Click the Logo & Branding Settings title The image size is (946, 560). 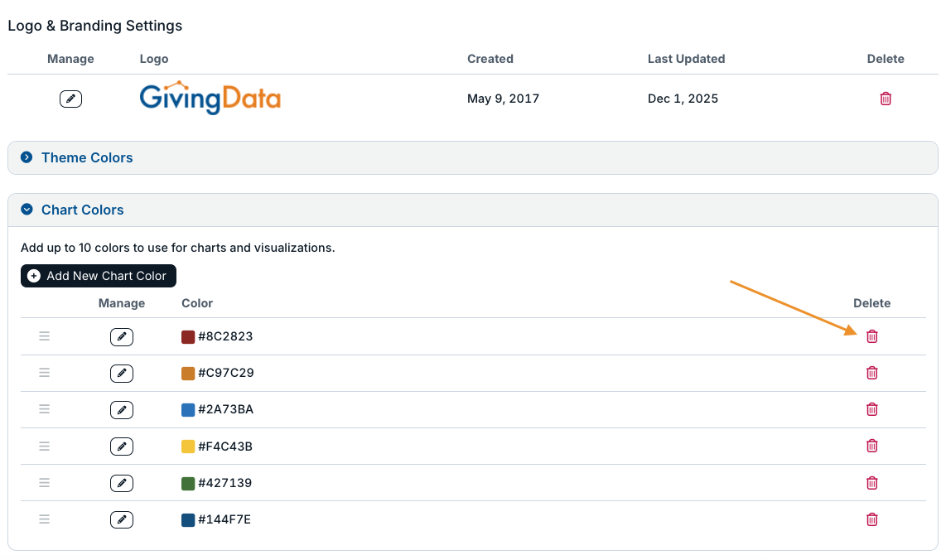pos(94,26)
